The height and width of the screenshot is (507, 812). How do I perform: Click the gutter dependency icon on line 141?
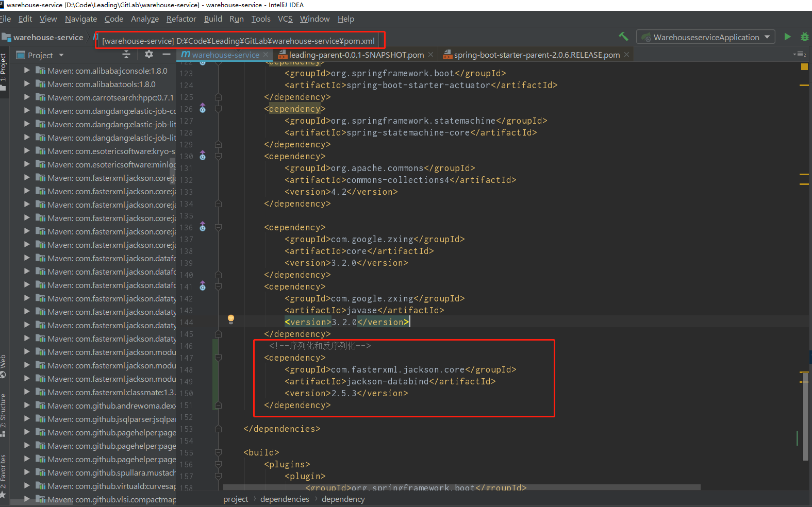click(203, 286)
